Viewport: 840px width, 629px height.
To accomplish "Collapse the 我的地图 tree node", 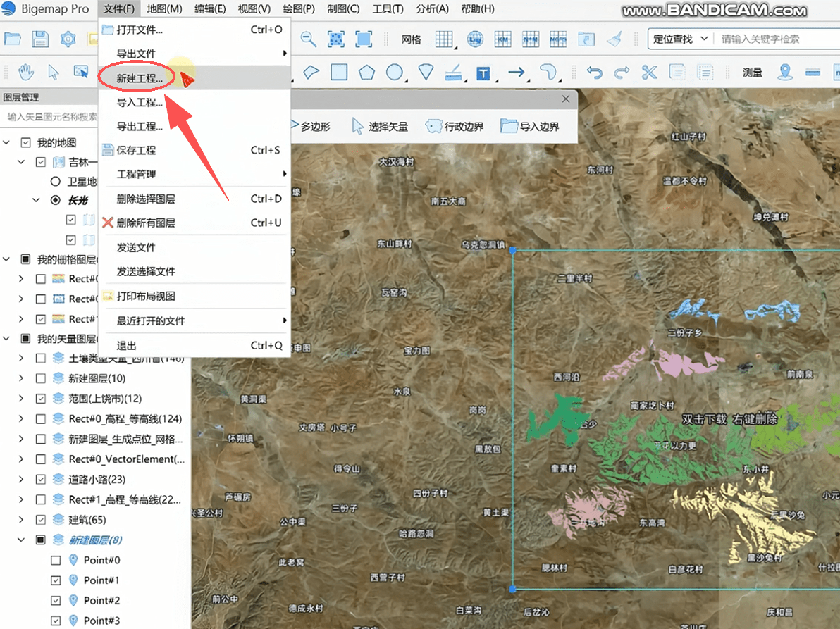I will tap(6, 142).
